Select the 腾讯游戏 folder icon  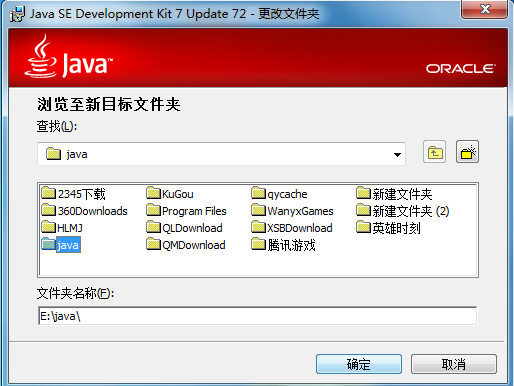click(259, 244)
